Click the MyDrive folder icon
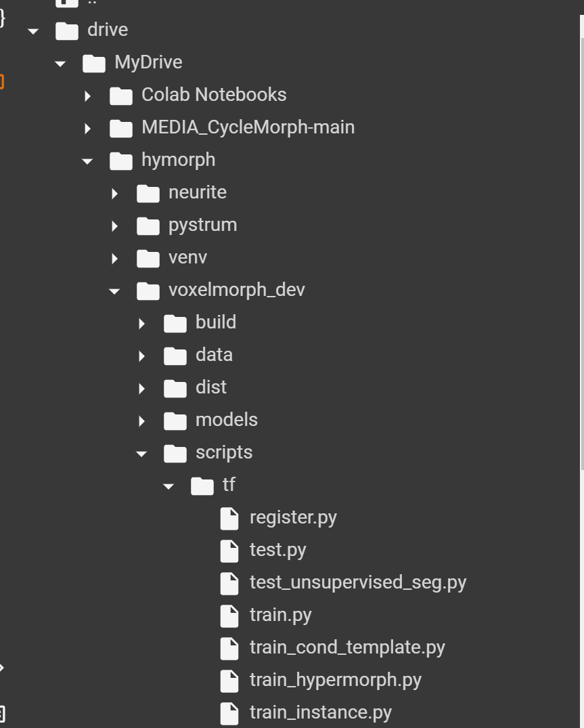 pos(93,62)
